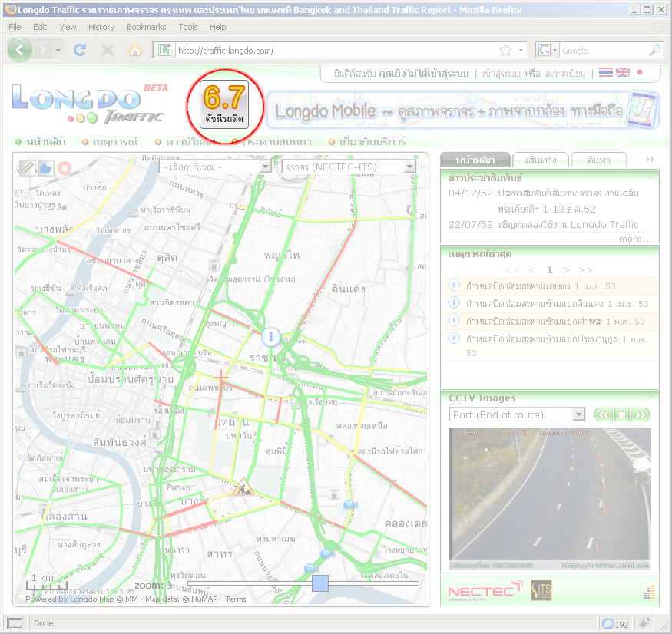Image resolution: width=672 pixels, height=634 pixels.
Task: Open the NECTEC logo link
Action: click(x=485, y=591)
